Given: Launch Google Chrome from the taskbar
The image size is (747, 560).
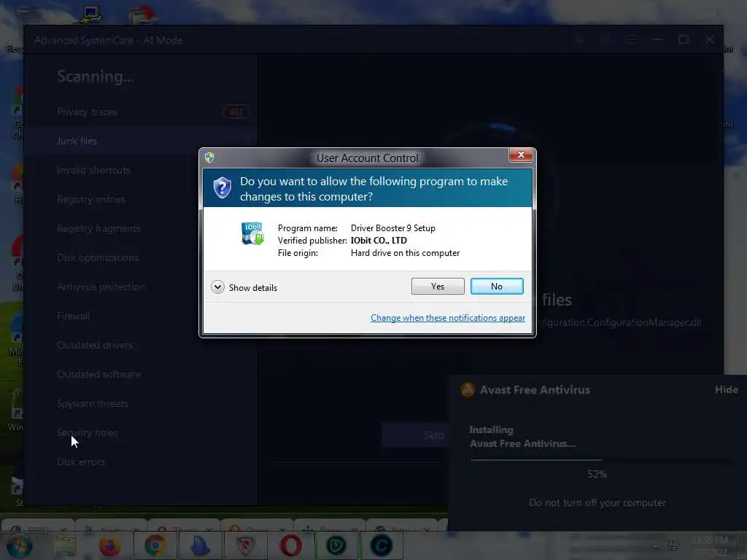Looking at the screenshot, I should point(155,546).
